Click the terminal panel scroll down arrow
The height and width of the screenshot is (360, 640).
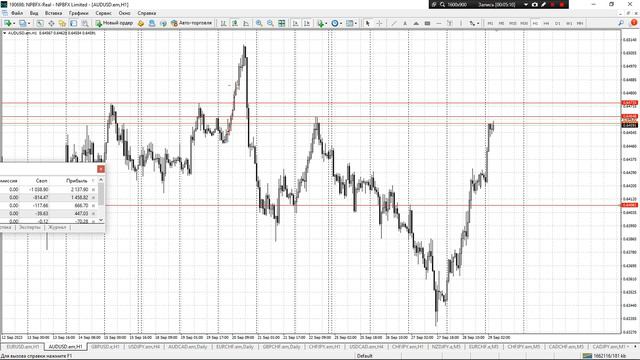(x=101, y=220)
